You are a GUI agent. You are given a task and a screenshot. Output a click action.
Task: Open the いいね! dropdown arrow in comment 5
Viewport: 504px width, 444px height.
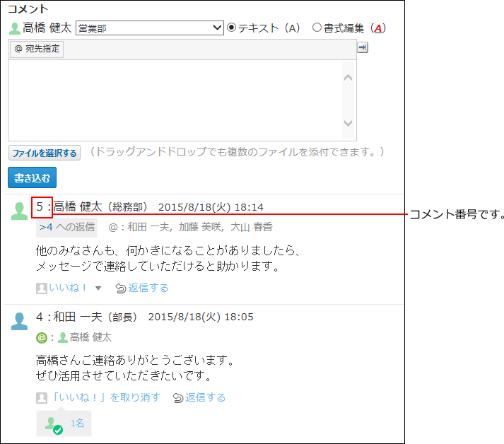(x=98, y=288)
